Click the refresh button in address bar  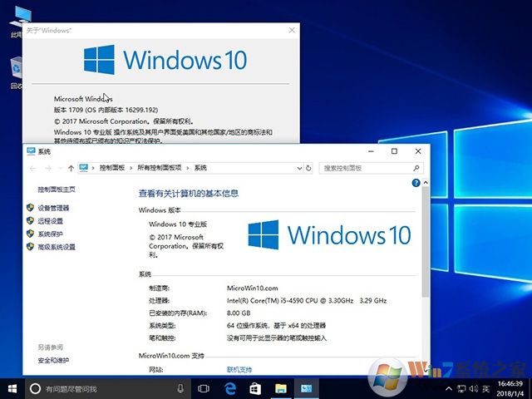tap(309, 168)
